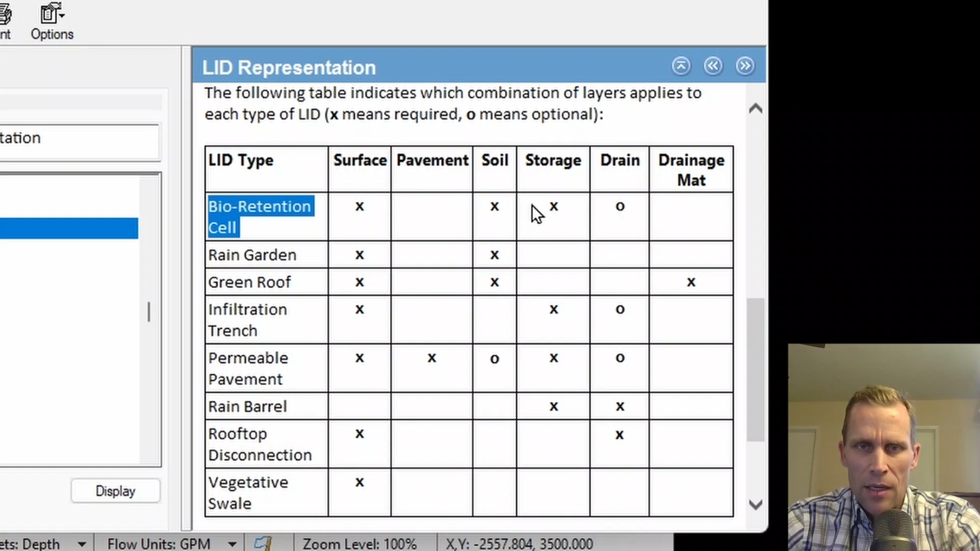Click the Infiltration Trench row label
The width and height of the screenshot is (980, 551).
click(248, 320)
